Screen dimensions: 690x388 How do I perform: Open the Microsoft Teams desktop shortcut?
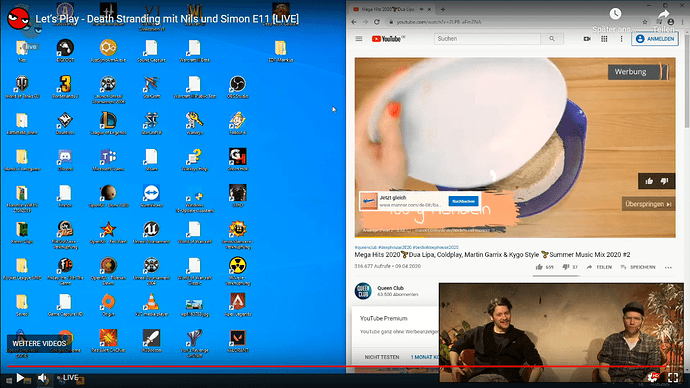pos(108,157)
